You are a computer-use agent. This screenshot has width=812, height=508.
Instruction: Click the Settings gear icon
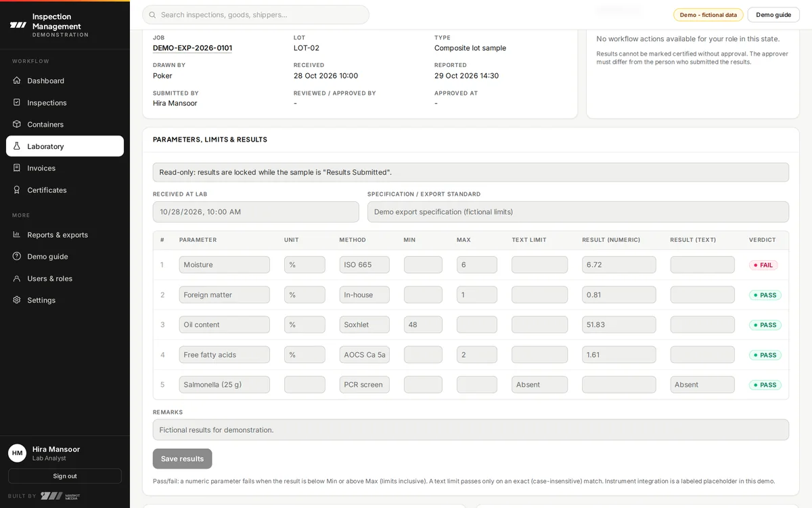pyautogui.click(x=17, y=300)
